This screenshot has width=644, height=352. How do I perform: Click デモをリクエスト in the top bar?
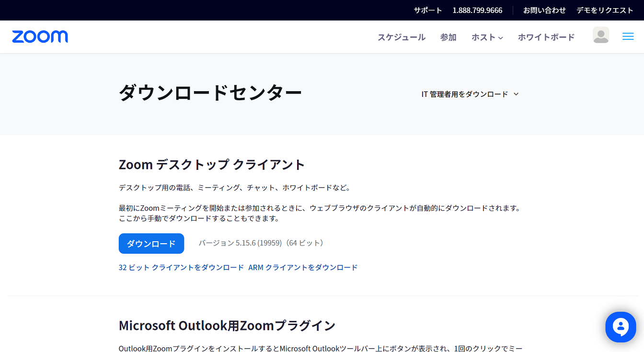(x=605, y=10)
